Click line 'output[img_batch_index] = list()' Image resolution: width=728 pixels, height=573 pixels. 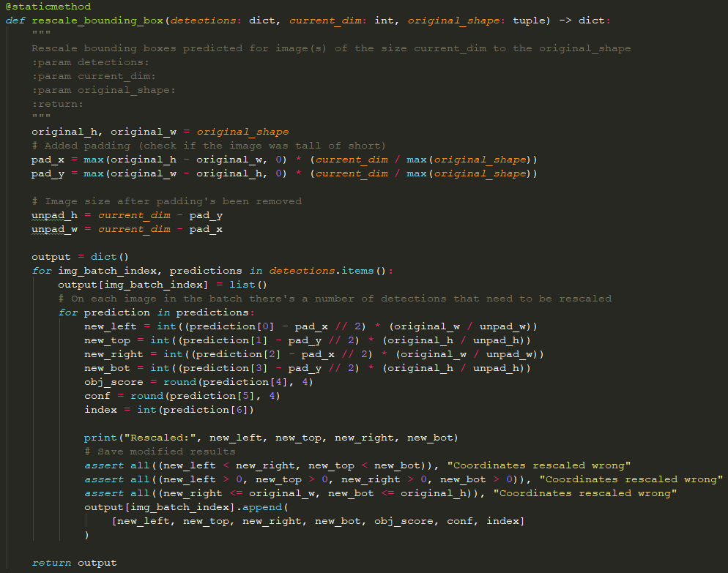pos(163,285)
